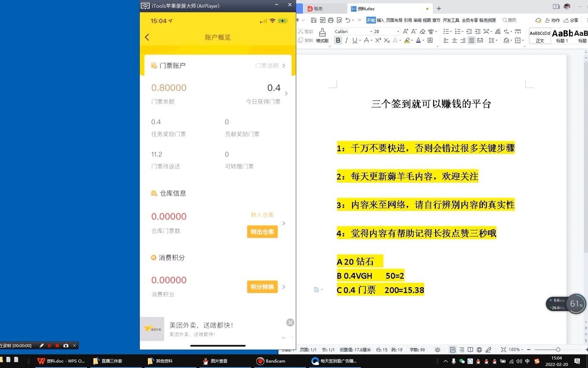Apply the Format Painter (格式刷) tool

pyautogui.click(x=322, y=35)
